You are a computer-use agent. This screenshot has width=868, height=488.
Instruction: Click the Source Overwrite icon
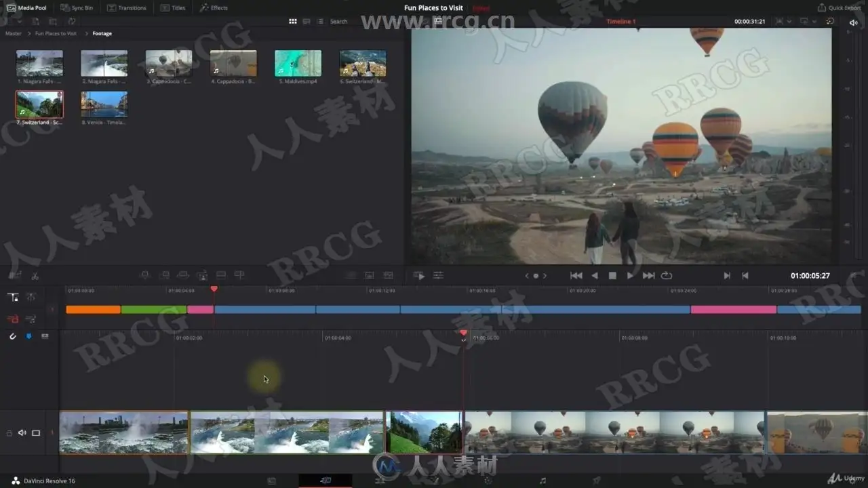[239, 275]
